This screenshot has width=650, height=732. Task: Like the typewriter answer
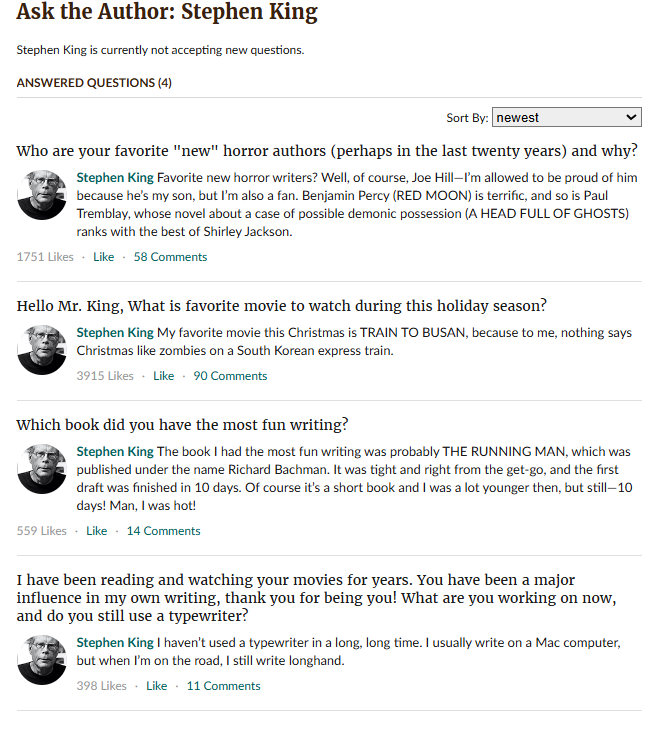point(156,686)
